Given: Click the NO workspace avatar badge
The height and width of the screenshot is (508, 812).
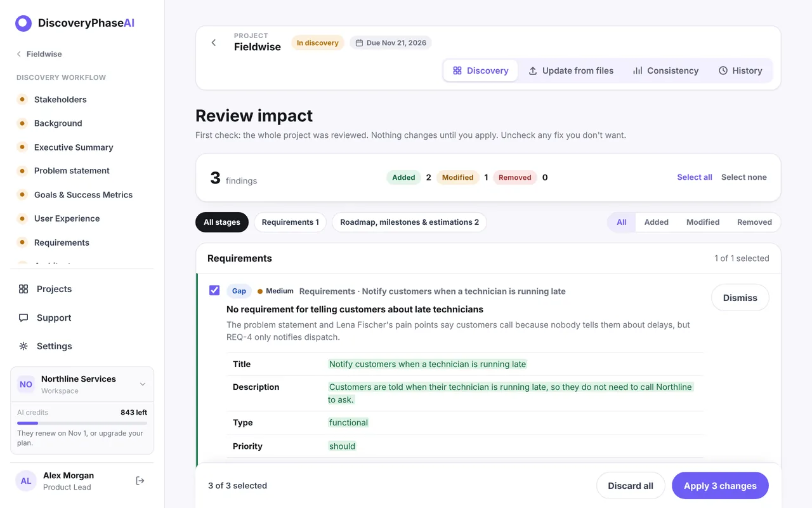Looking at the screenshot, I should 26,384.
